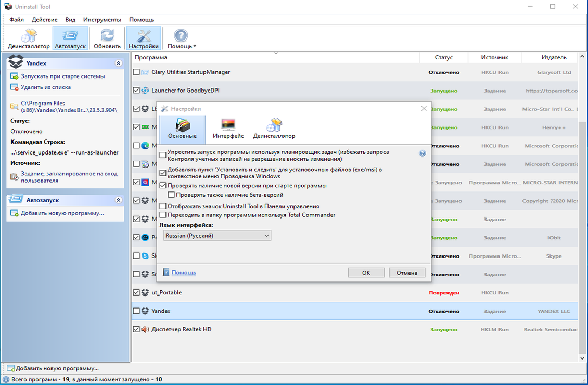The width and height of the screenshot is (588, 385).
Task: Collapse the Yandex sidebar panel
Action: click(x=119, y=63)
